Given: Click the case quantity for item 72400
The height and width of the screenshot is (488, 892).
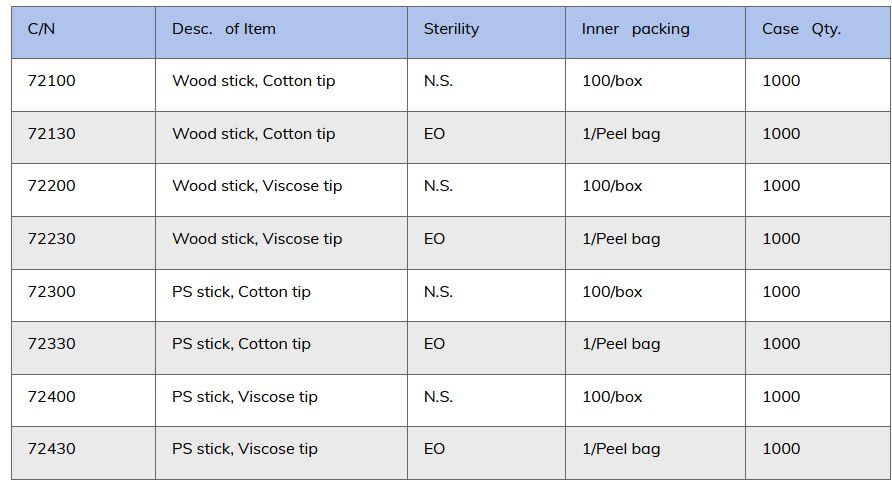Looking at the screenshot, I should click(x=781, y=397).
